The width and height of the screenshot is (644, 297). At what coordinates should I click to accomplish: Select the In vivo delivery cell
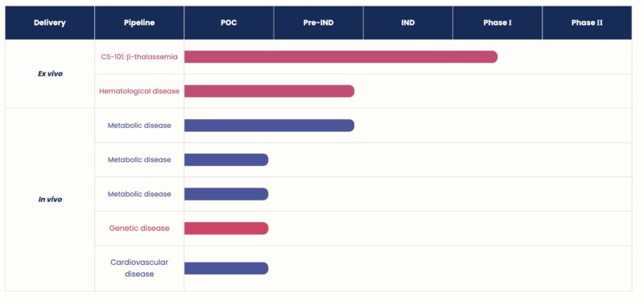click(50, 200)
